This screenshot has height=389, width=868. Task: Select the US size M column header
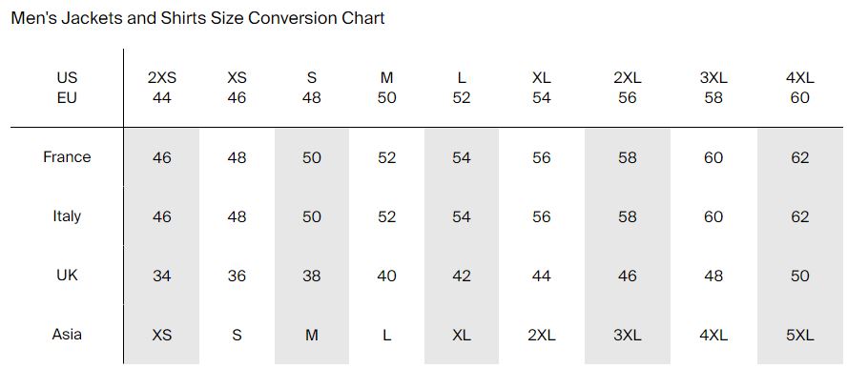tap(386, 78)
